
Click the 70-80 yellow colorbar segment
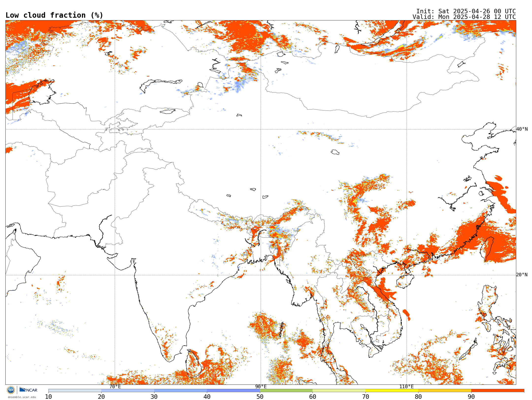click(x=392, y=391)
